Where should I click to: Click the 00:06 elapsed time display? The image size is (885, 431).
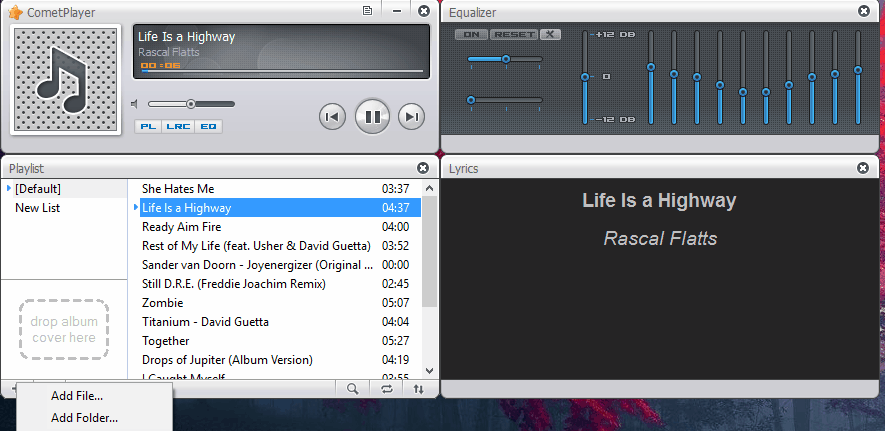(x=161, y=65)
